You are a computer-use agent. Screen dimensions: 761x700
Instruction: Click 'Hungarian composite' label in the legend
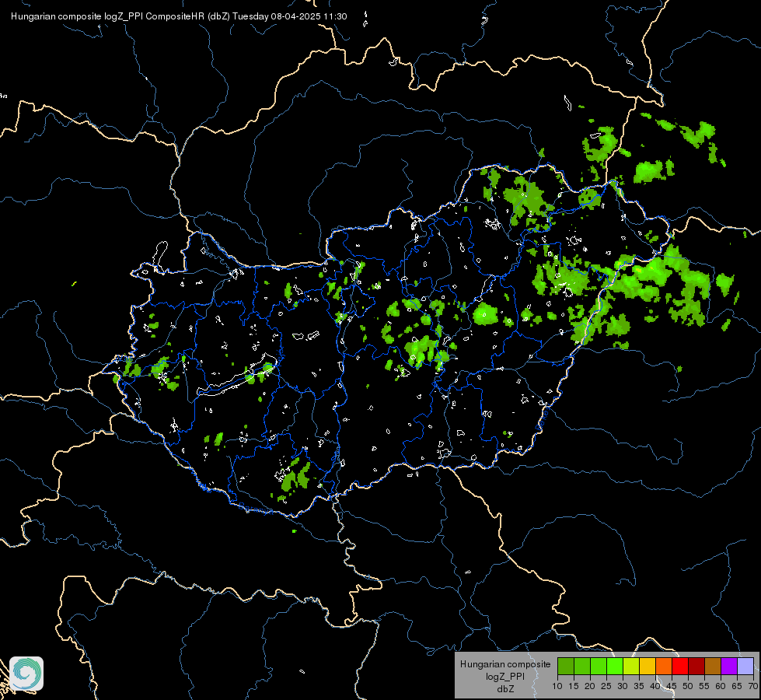tap(505, 664)
